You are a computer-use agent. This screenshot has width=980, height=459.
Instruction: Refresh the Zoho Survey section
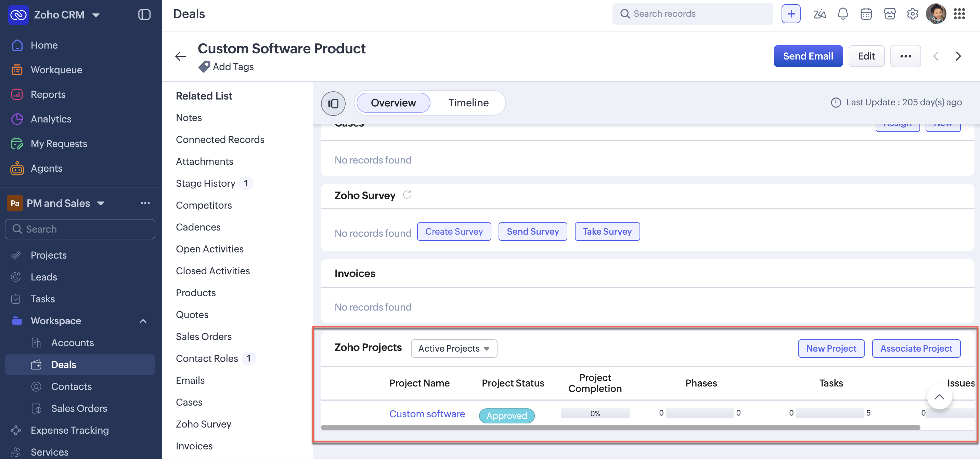coord(407,195)
